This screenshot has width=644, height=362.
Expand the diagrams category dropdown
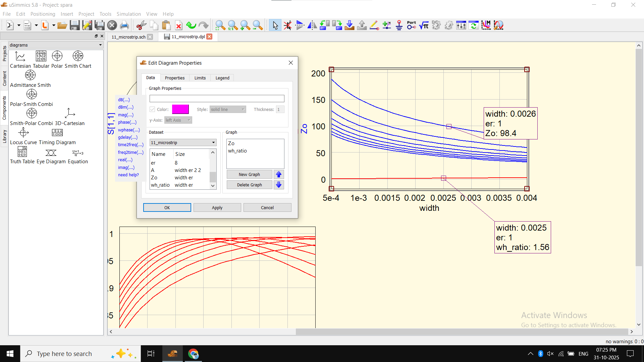[56, 45]
